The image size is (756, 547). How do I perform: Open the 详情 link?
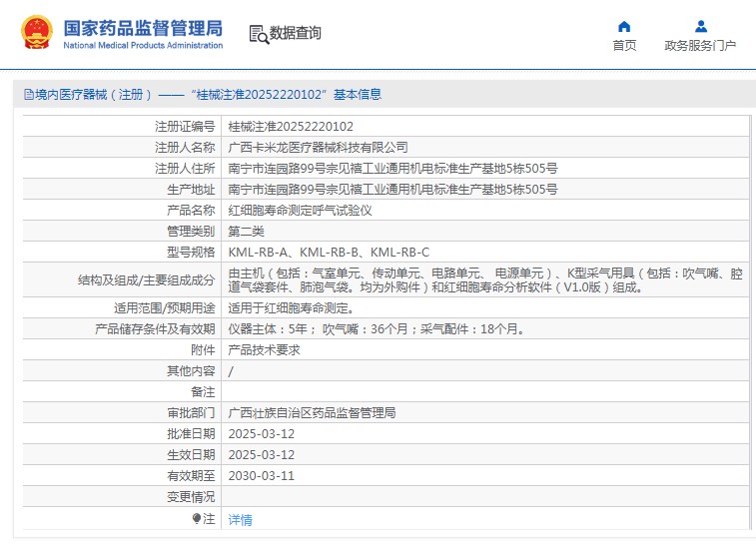pos(240,520)
